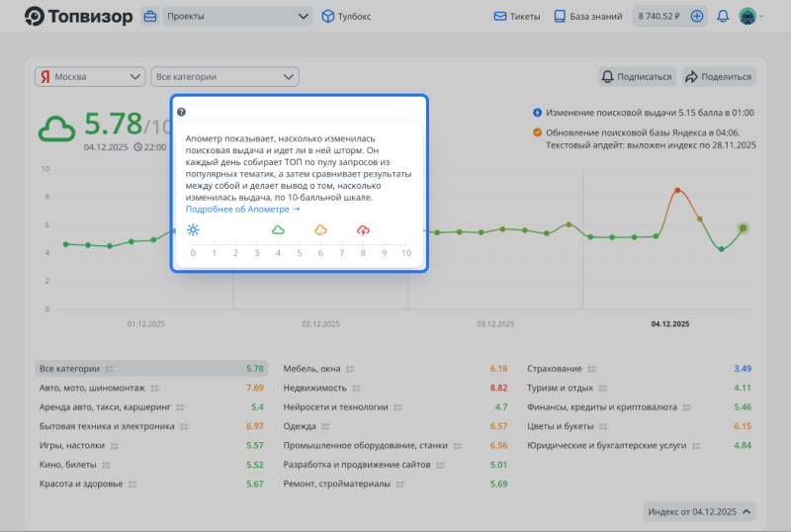Image resolution: width=791 pixels, height=532 pixels.
Task: Open the briefcase projects icon
Action: pyautogui.click(x=150, y=16)
